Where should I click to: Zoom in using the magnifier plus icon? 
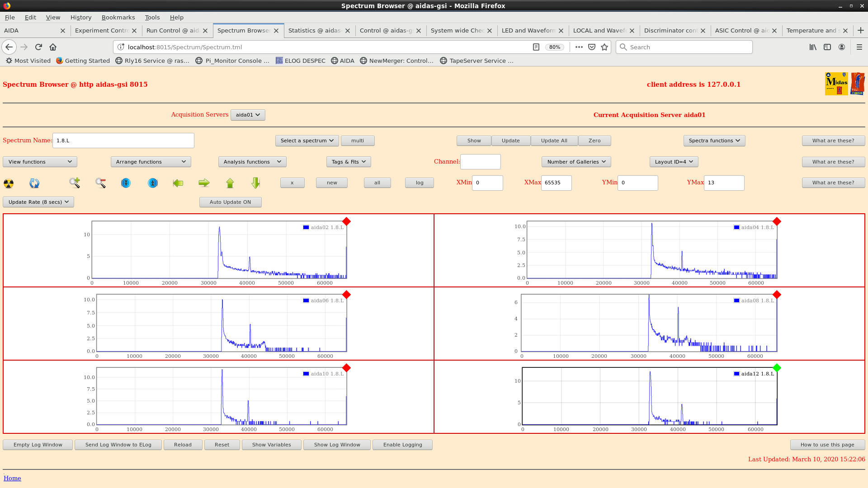point(75,183)
